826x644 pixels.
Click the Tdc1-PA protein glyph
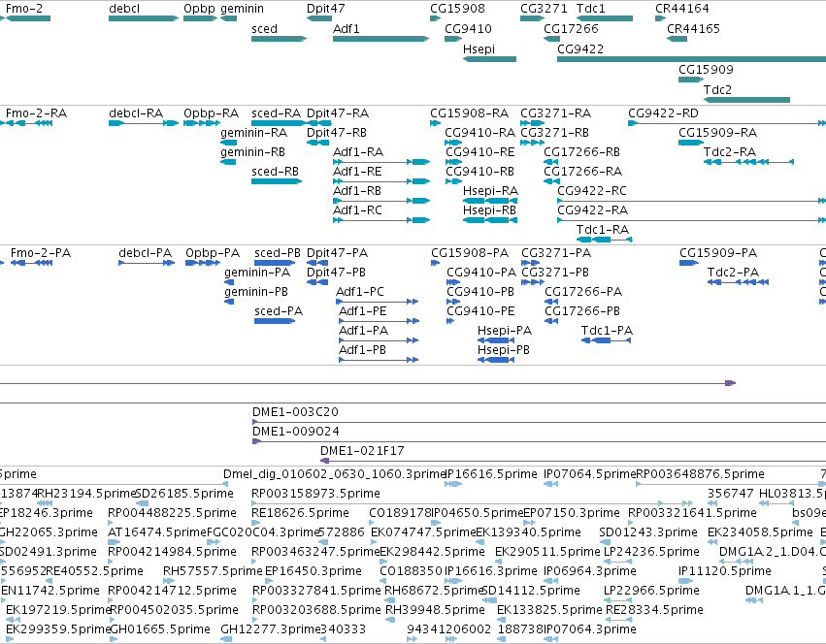point(606,340)
